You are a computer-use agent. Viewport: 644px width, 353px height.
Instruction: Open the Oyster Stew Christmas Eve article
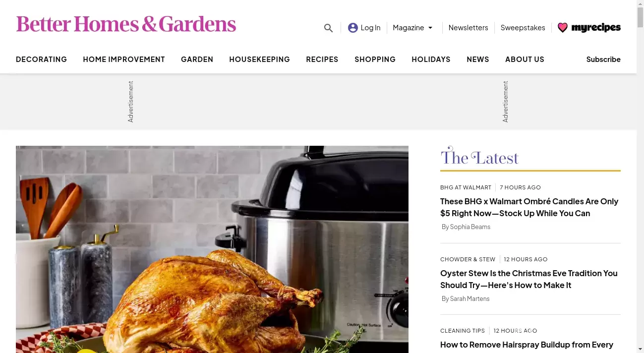click(x=529, y=279)
